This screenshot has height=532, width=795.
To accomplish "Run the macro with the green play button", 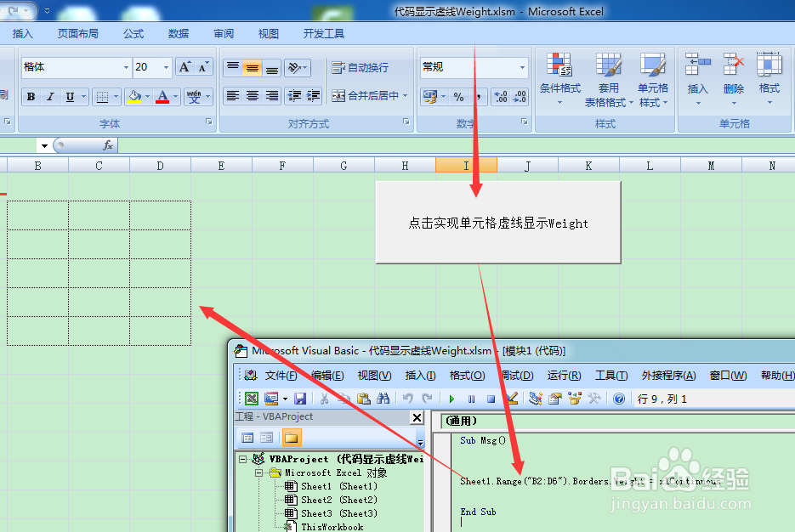I will click(451, 398).
